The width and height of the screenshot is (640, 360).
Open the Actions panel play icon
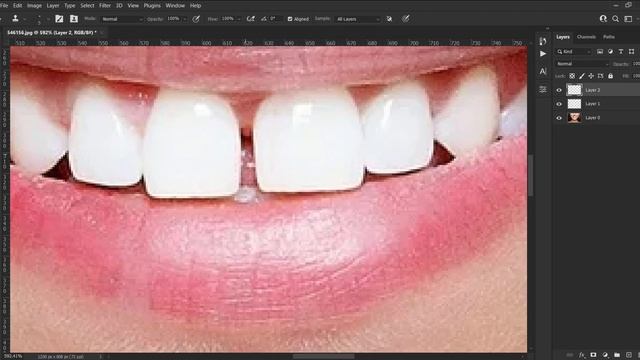(543, 54)
